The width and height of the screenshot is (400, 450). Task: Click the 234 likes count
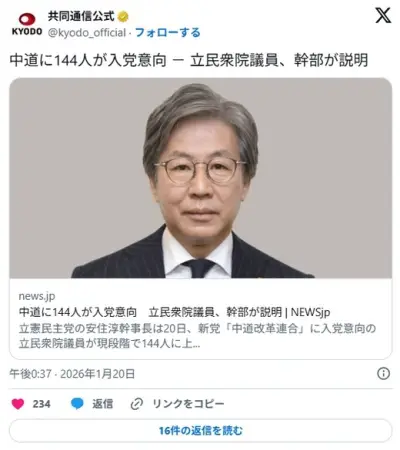click(x=42, y=404)
